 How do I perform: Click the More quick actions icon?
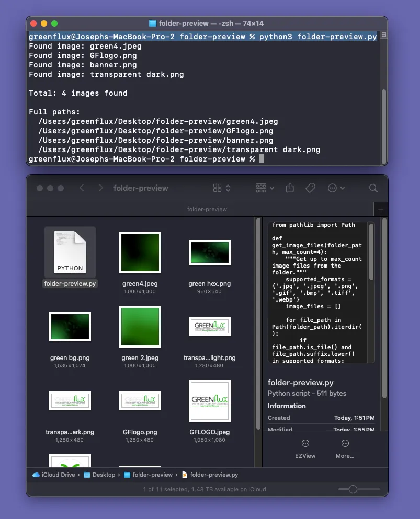[x=345, y=444]
